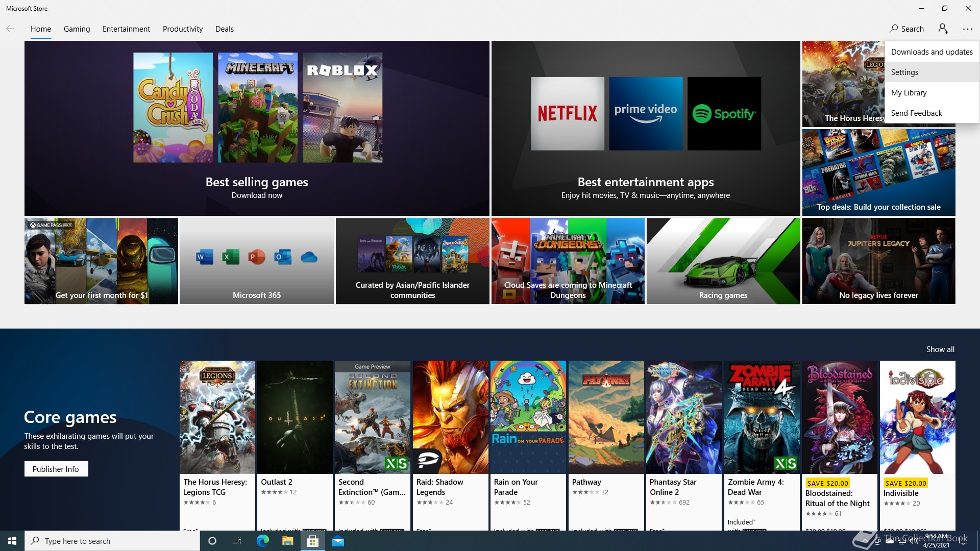Select Phantasy Star Online 2 card
The width and height of the screenshot is (980, 551).
point(684,445)
